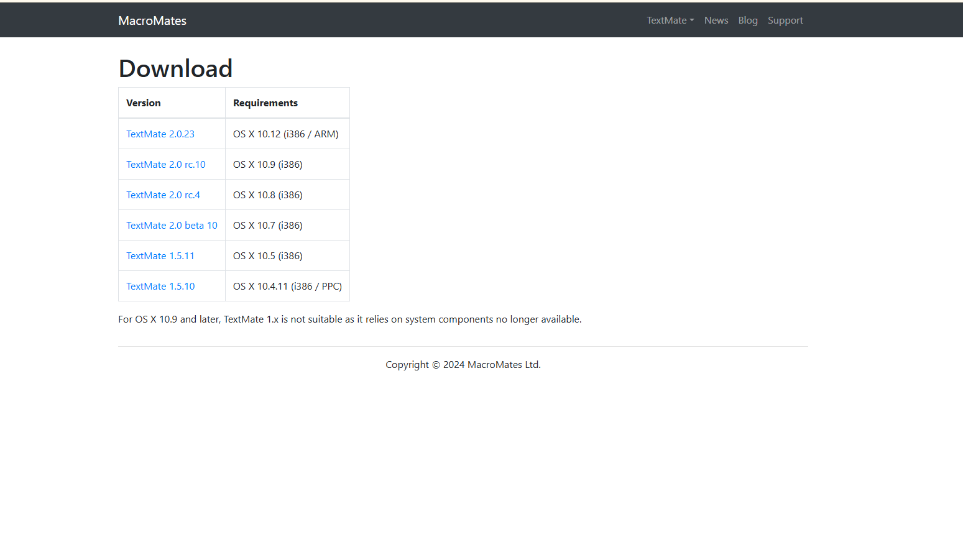Click the Requirements column header
This screenshot has height=560, width=963.
[265, 103]
